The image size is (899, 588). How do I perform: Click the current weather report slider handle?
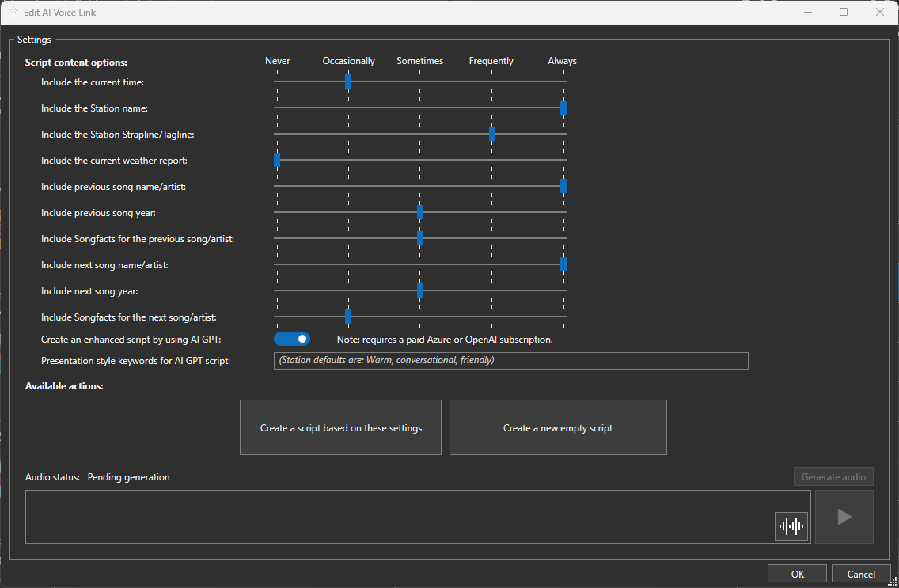tap(277, 160)
